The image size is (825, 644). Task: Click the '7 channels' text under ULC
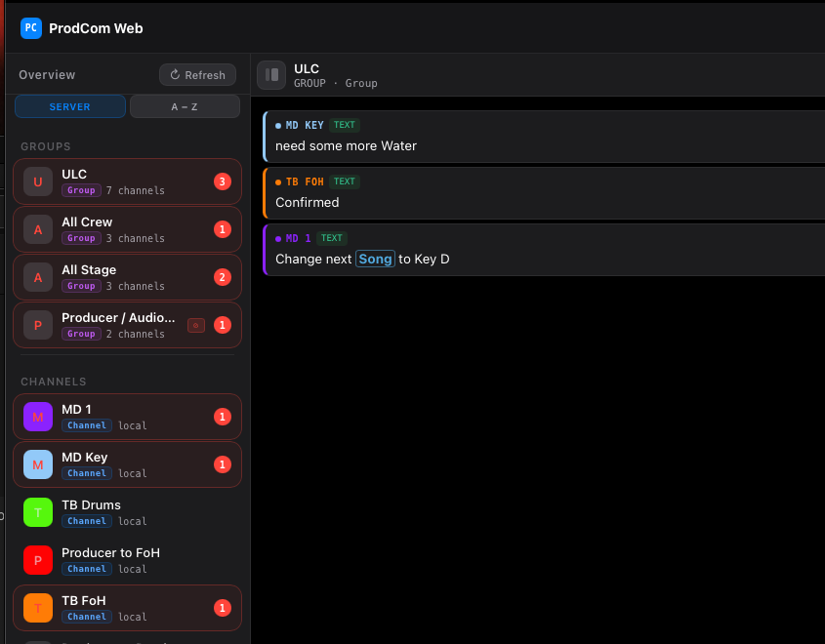[135, 190]
